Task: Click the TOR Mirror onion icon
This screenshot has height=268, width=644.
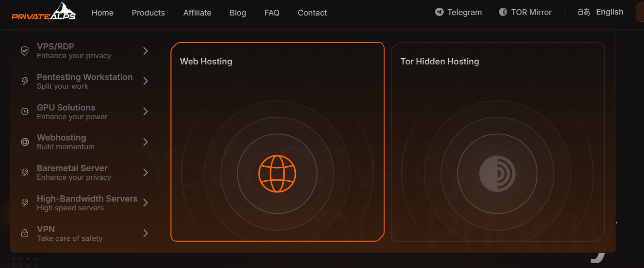Action: point(503,12)
